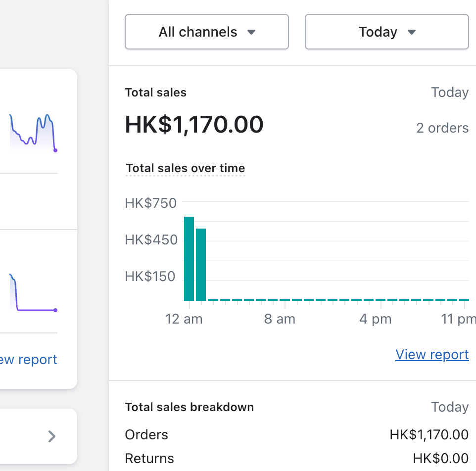The image size is (476, 471).
Task: Open the Today date range dropdown
Action: point(386,32)
